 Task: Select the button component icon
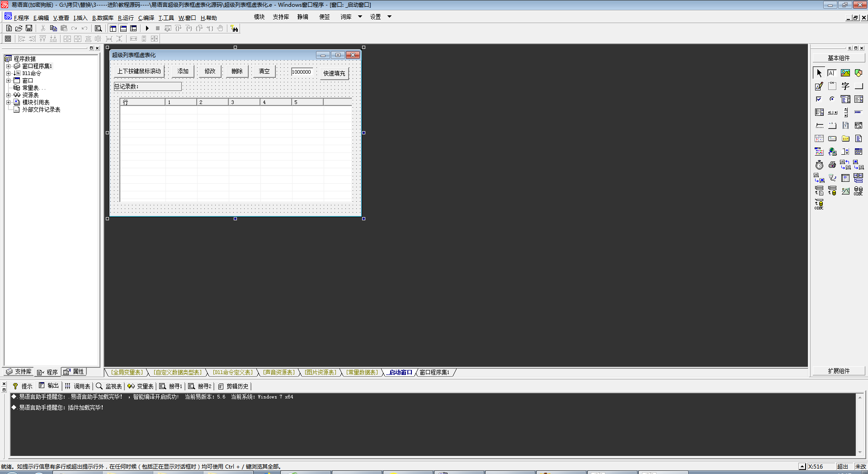859,86
